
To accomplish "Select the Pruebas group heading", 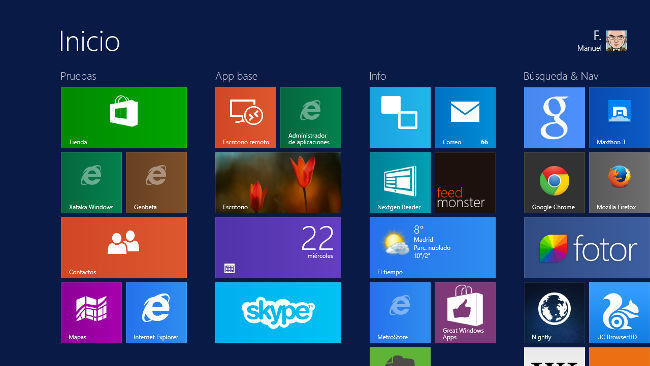I will coord(78,76).
